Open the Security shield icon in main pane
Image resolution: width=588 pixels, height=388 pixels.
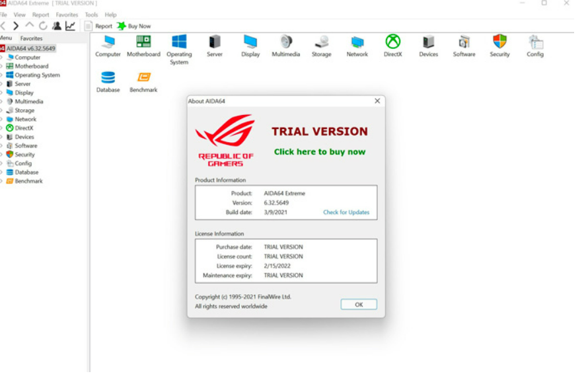tap(499, 46)
